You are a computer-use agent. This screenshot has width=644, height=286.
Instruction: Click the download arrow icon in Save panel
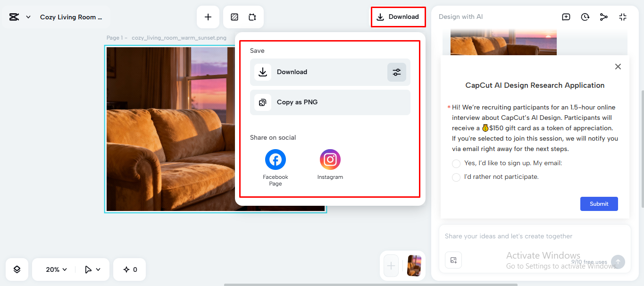click(x=263, y=72)
